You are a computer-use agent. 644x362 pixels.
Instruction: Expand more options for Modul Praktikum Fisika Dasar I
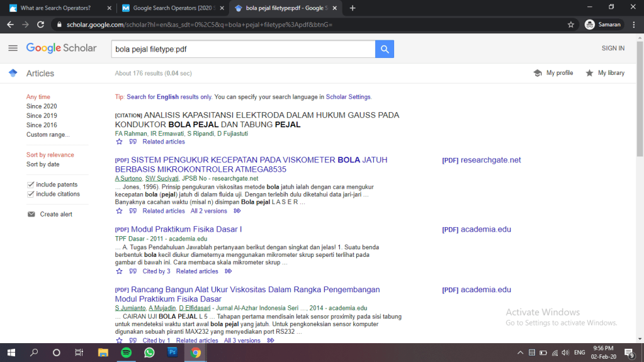pos(228,271)
